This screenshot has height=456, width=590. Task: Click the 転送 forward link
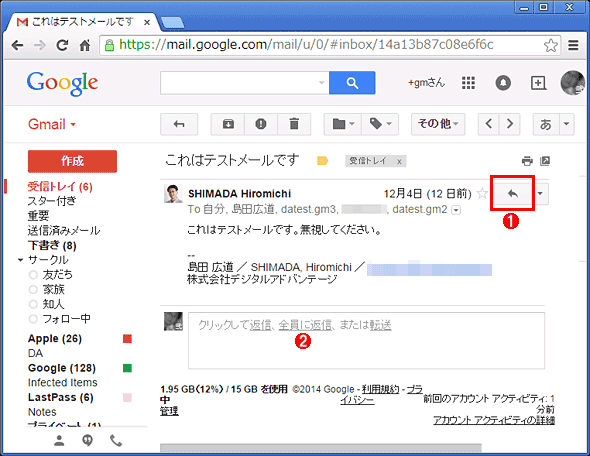point(380,325)
